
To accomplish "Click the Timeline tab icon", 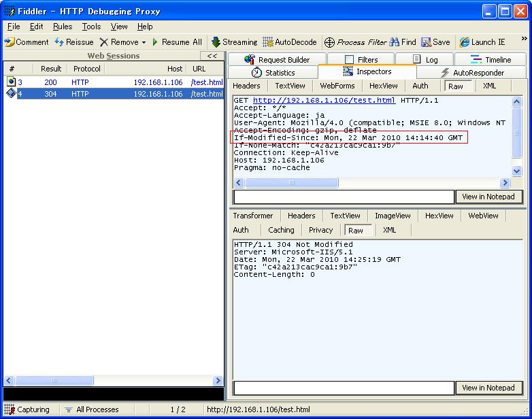I will (x=476, y=60).
